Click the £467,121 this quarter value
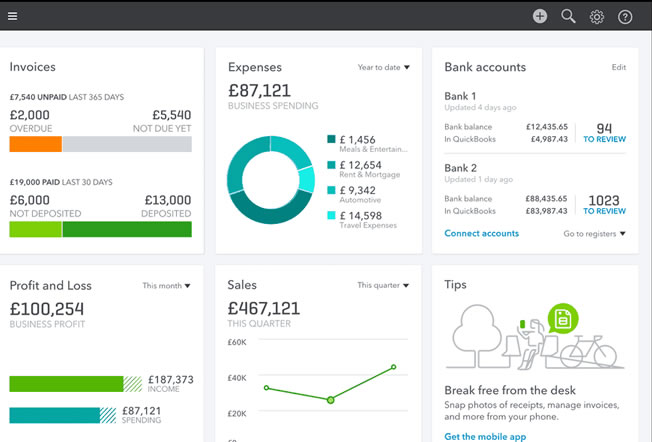The height and width of the screenshot is (442, 652). pos(264,308)
